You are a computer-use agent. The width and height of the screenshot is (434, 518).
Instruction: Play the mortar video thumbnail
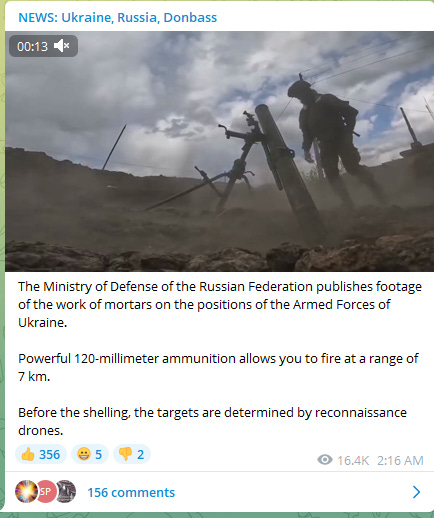pyautogui.click(x=219, y=151)
